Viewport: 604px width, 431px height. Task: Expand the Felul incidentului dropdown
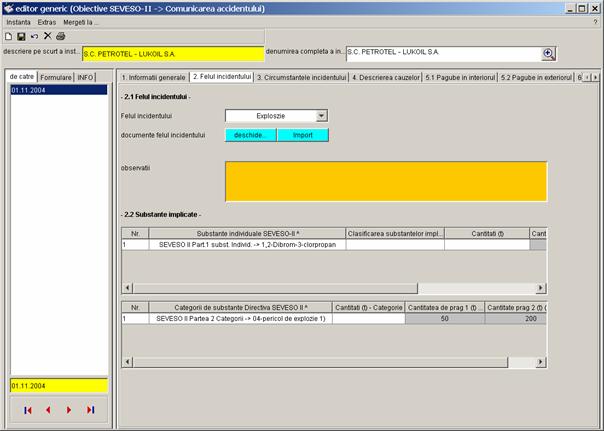(321, 116)
